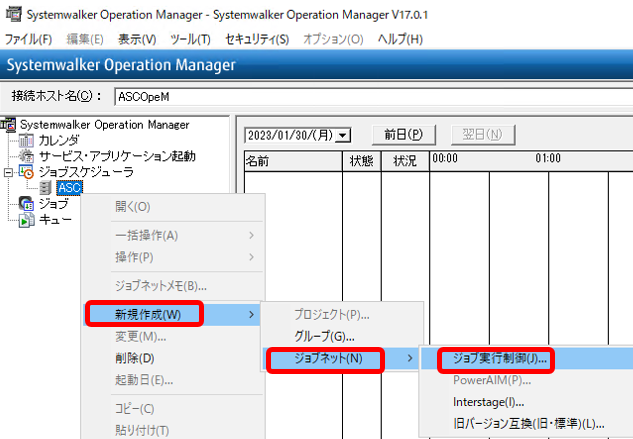The width and height of the screenshot is (633, 439).
Task: Choose ジョブネットメモ(B)... in context menu
Action: coord(174,286)
